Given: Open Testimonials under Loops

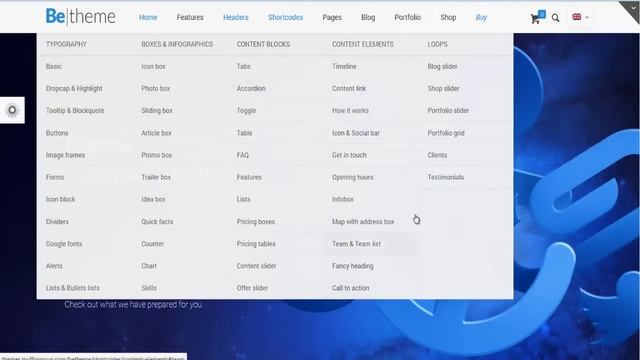Looking at the screenshot, I should coord(445,177).
